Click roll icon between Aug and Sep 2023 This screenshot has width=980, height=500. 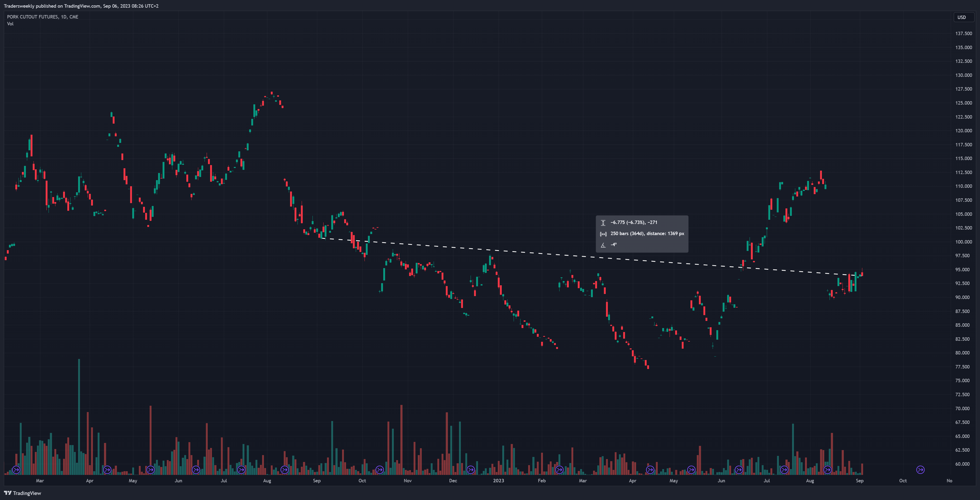[827, 470]
